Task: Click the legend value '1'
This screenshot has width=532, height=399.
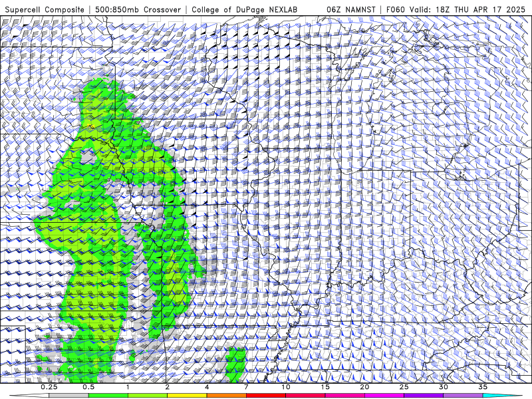Action: pos(128,387)
